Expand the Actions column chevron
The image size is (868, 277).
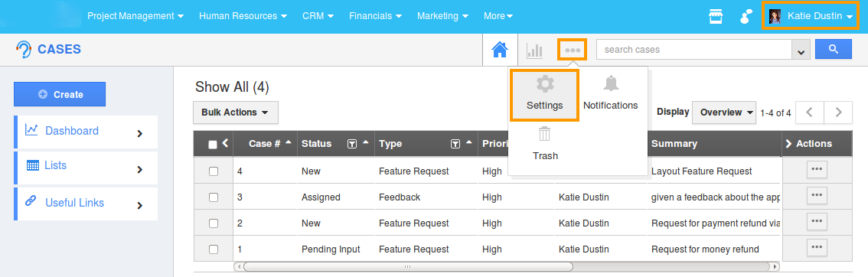[x=789, y=144]
